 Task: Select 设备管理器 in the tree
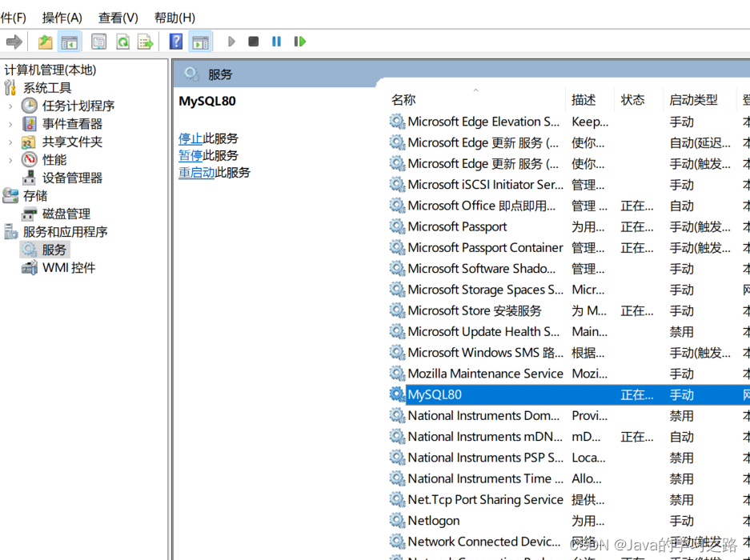tap(72, 178)
